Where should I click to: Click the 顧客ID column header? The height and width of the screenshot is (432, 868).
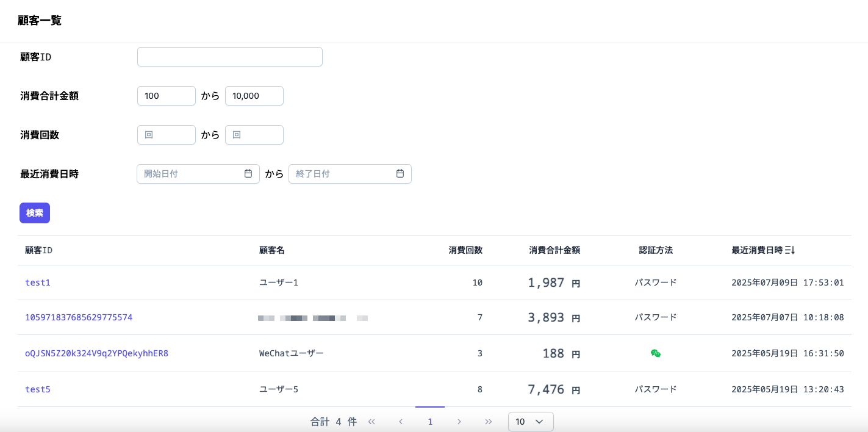click(39, 250)
